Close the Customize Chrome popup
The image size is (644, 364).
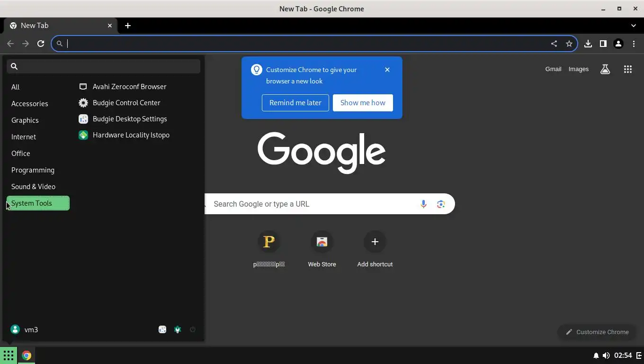coord(387,70)
